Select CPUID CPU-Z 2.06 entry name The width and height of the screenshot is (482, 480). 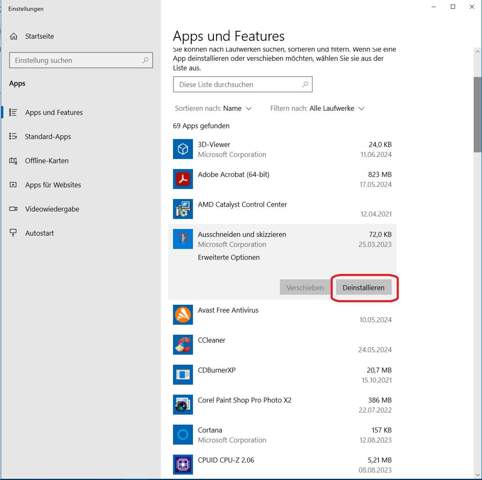point(226,460)
